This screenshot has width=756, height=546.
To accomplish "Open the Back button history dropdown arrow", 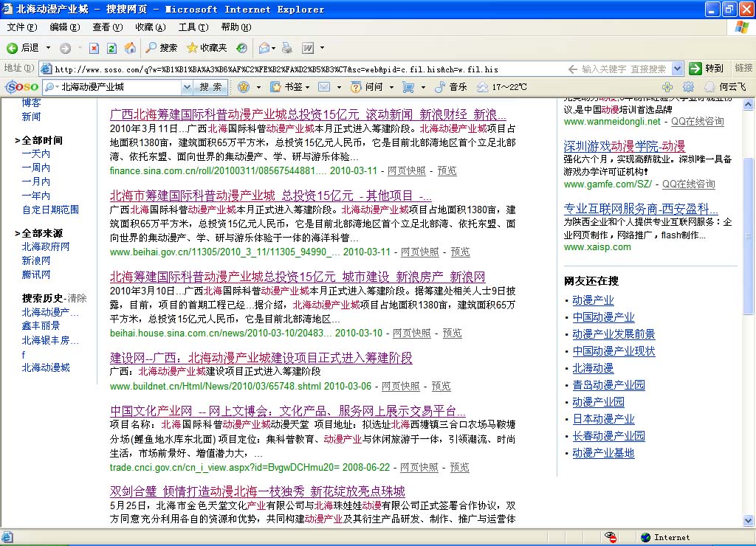I will [x=48, y=48].
